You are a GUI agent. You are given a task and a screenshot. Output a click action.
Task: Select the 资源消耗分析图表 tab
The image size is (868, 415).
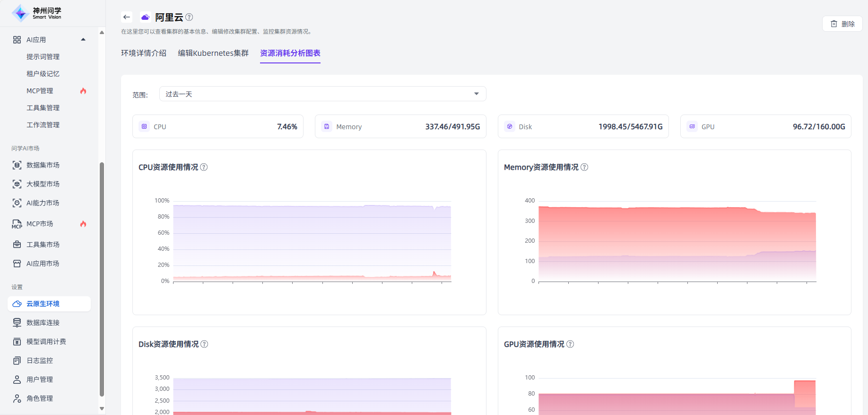pyautogui.click(x=290, y=53)
